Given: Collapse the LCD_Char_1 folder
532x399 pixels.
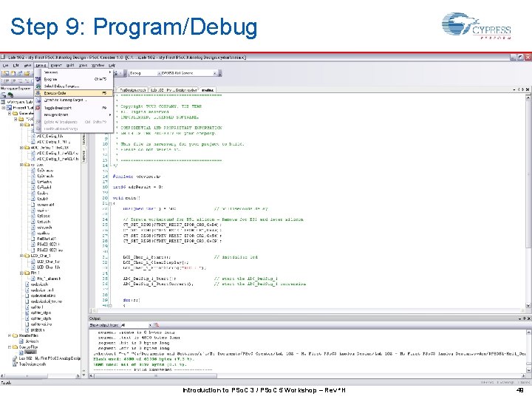Looking at the screenshot, I should 21,256.
